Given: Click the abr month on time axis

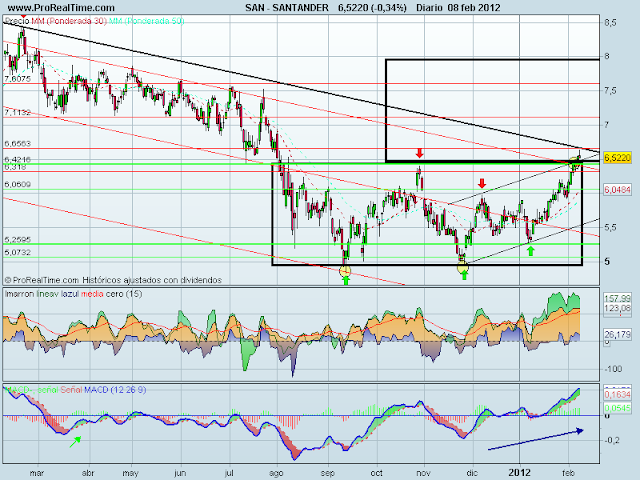Looking at the screenshot, I should click(88, 473).
